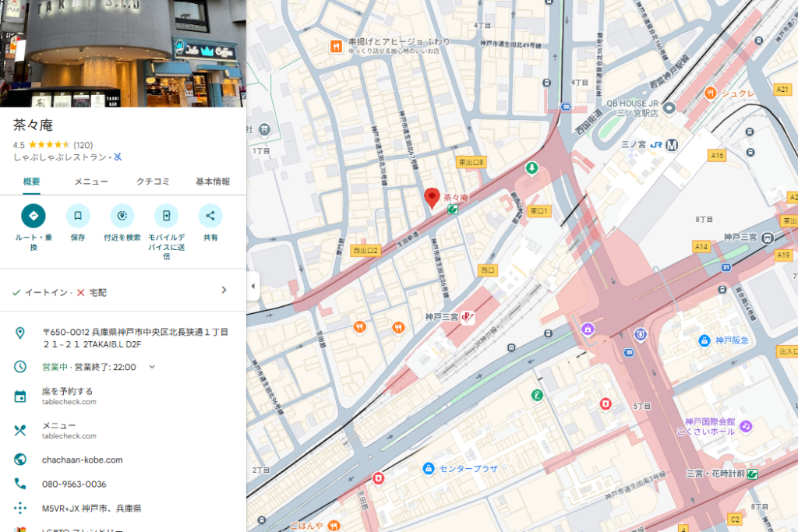Collapse the side panel with arrow handle
Screen dimensions: 798x532
coord(252,286)
